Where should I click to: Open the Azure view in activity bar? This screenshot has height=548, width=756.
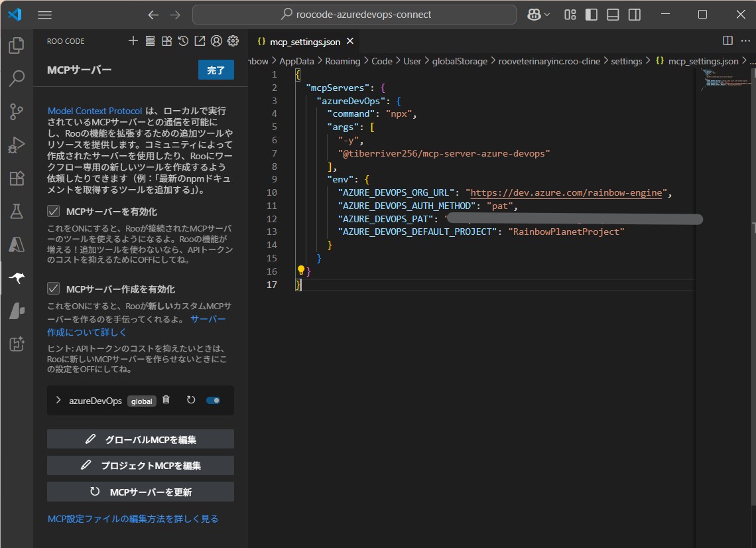click(x=17, y=245)
